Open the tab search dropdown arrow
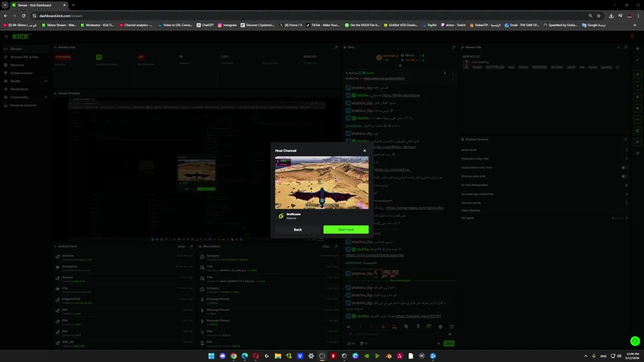Screen dimensions: 644x362 pos(5,5)
